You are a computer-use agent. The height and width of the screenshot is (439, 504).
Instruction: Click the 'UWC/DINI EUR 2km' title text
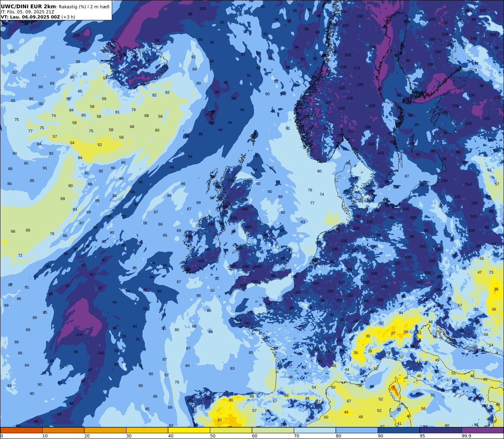click(28, 7)
